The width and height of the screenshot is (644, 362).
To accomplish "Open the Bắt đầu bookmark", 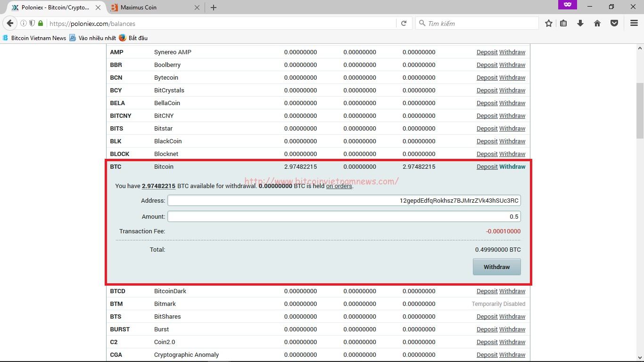I will coord(133,38).
